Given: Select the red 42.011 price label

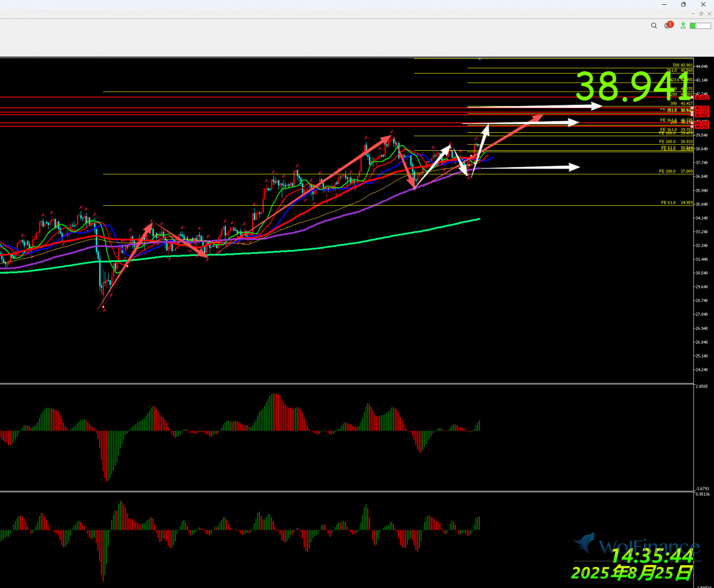Looking at the screenshot, I should (702, 97).
